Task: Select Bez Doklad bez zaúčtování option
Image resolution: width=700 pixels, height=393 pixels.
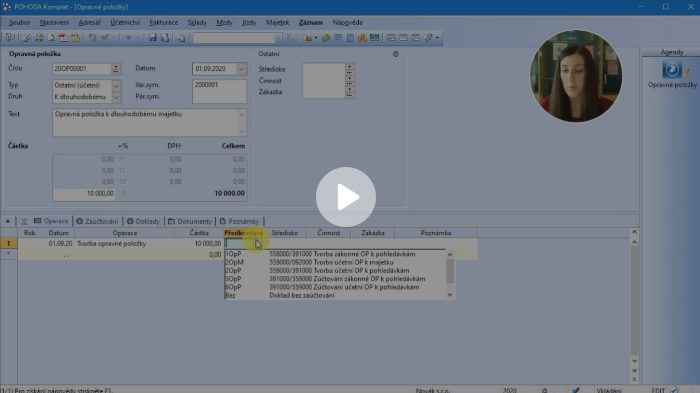Action: pyautogui.click(x=335, y=295)
